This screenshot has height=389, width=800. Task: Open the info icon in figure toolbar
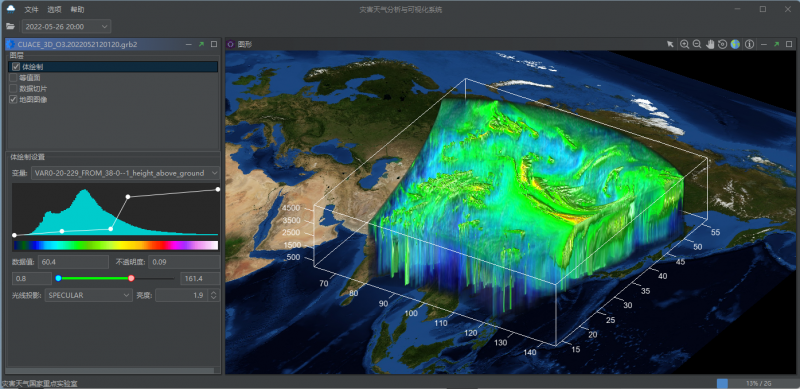(x=749, y=44)
